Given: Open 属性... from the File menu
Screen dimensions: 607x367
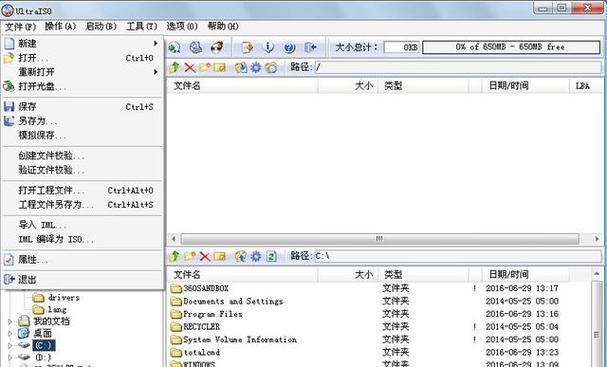Looking at the screenshot, I should pyautogui.click(x=82, y=259).
